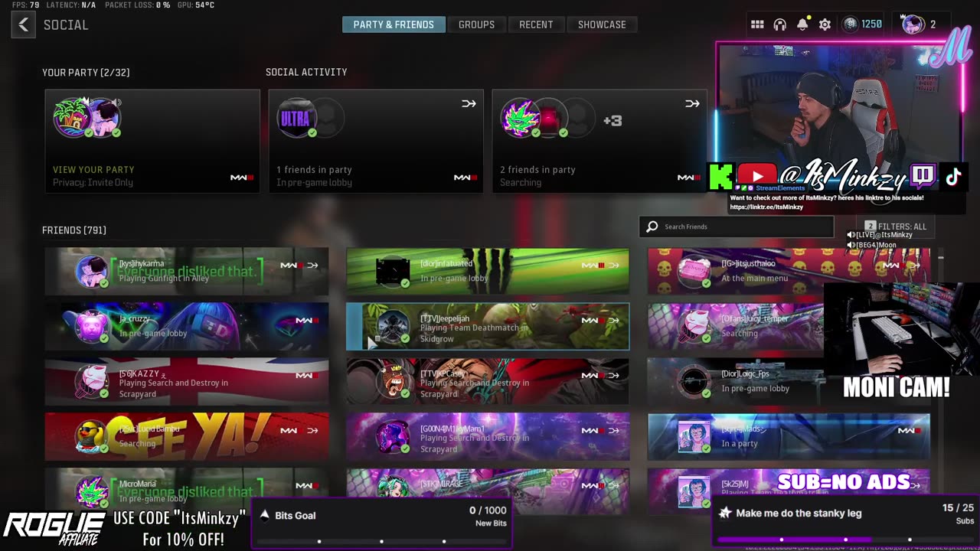Click the green leaf avatar in Social Activity
980x551 pixels.
(x=520, y=118)
